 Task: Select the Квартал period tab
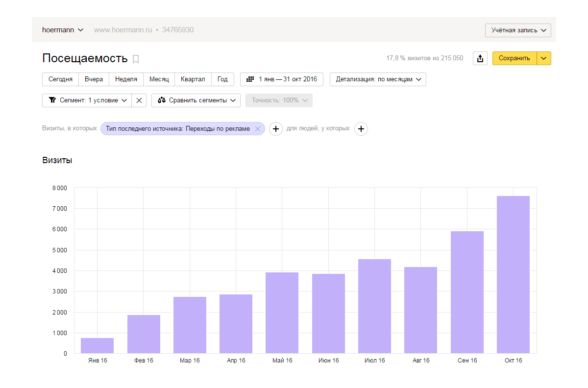[x=193, y=79]
